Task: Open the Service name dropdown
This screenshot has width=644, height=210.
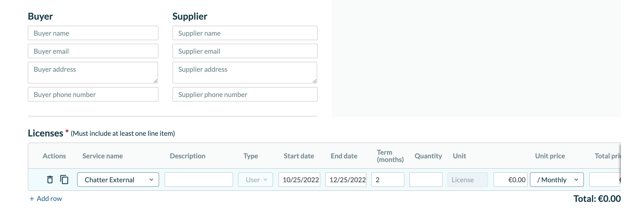Action: 118,179
